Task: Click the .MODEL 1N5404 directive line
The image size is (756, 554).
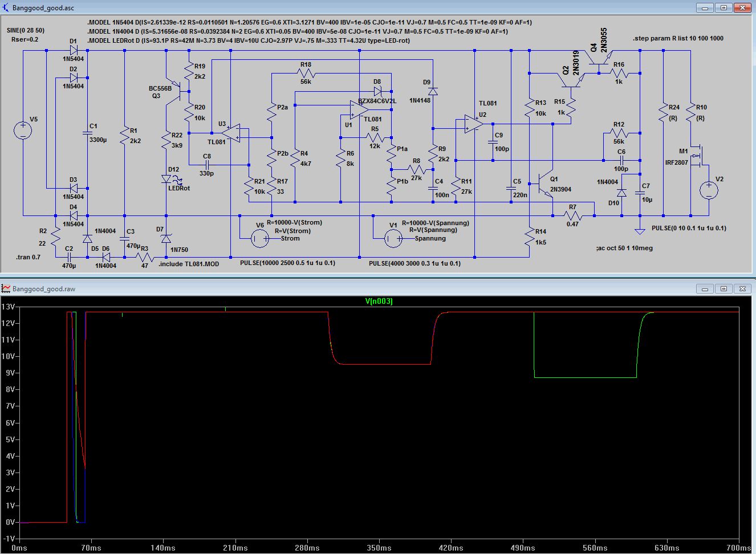Action: pos(309,22)
